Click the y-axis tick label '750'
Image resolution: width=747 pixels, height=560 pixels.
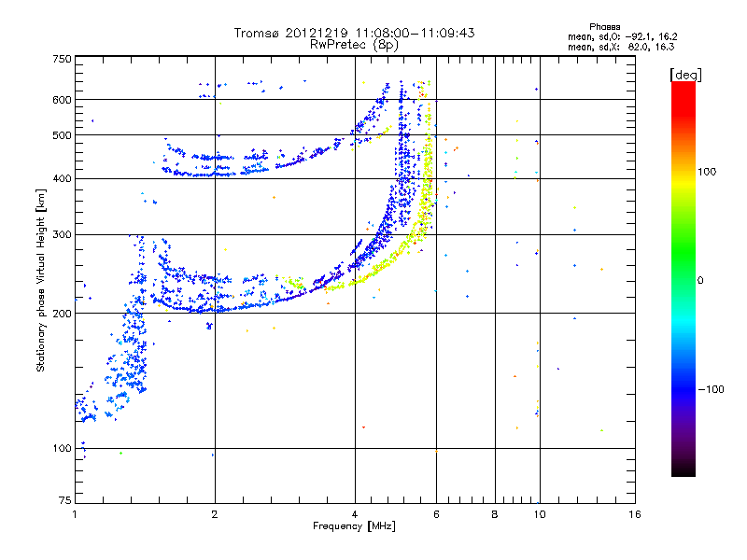[62, 59]
